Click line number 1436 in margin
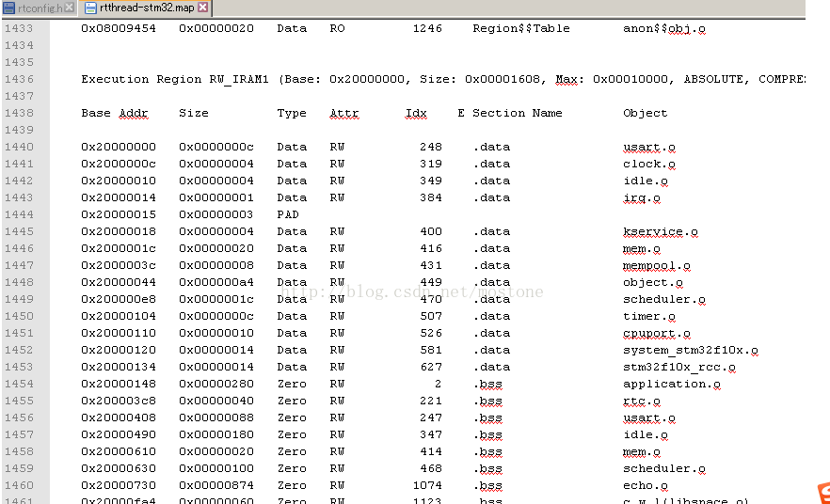 tap(19, 79)
